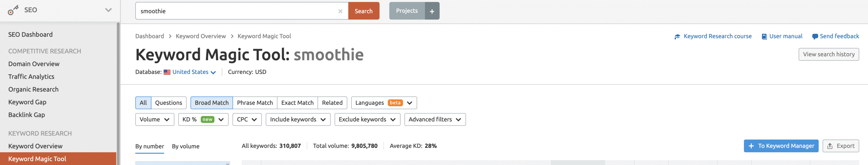
Task: Select the Phrase Match option
Action: click(255, 103)
